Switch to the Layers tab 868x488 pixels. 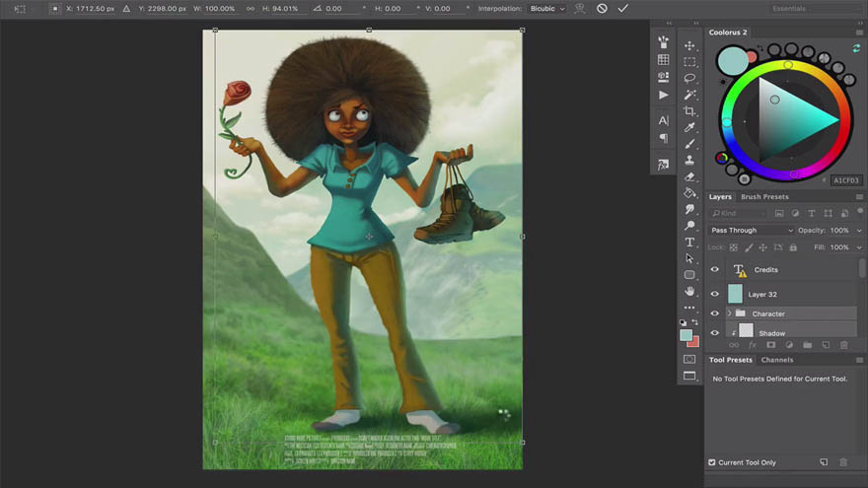tap(720, 196)
